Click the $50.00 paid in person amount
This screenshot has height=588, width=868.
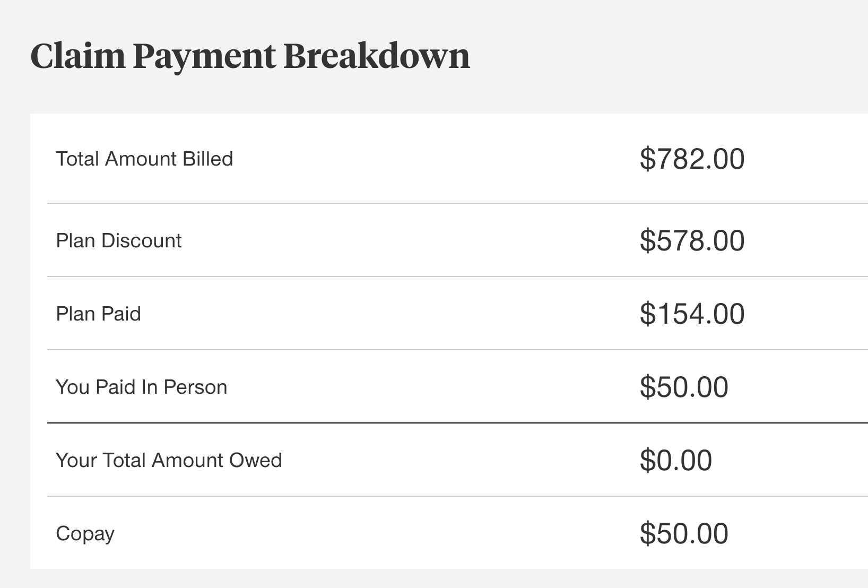click(x=684, y=387)
